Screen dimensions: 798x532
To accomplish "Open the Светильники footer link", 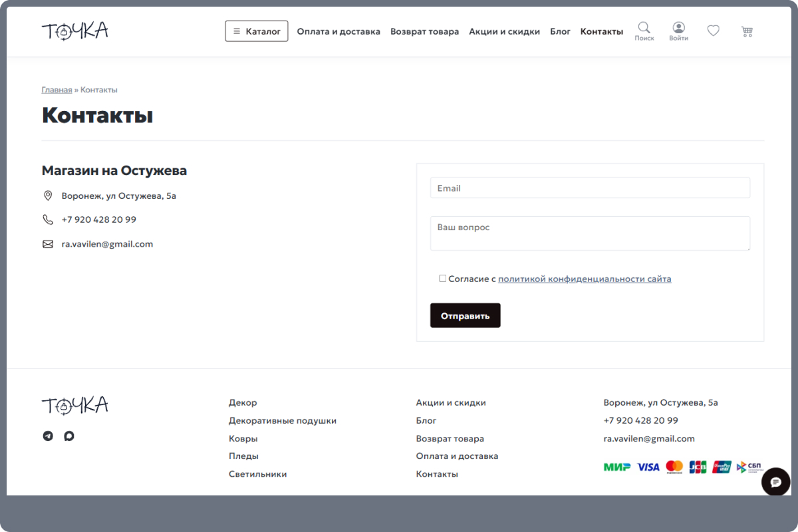I will click(x=258, y=474).
